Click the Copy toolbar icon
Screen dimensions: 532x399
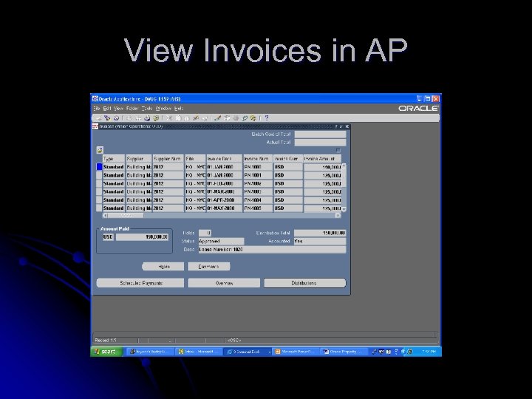click(x=178, y=118)
